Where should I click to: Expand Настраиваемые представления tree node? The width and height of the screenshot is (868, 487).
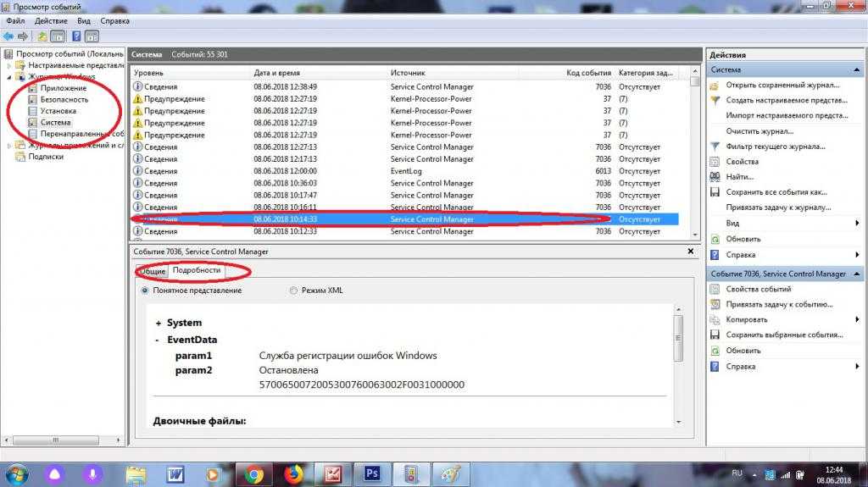[x=8, y=65]
